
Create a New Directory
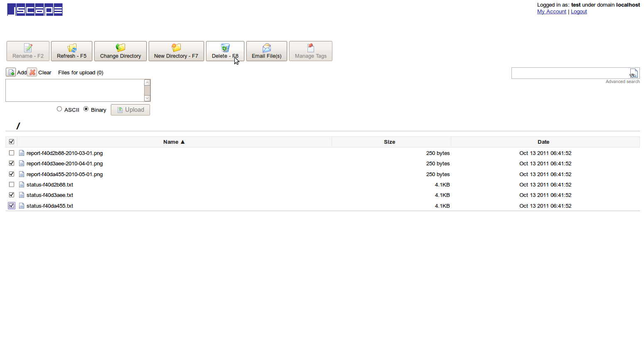coord(176,51)
